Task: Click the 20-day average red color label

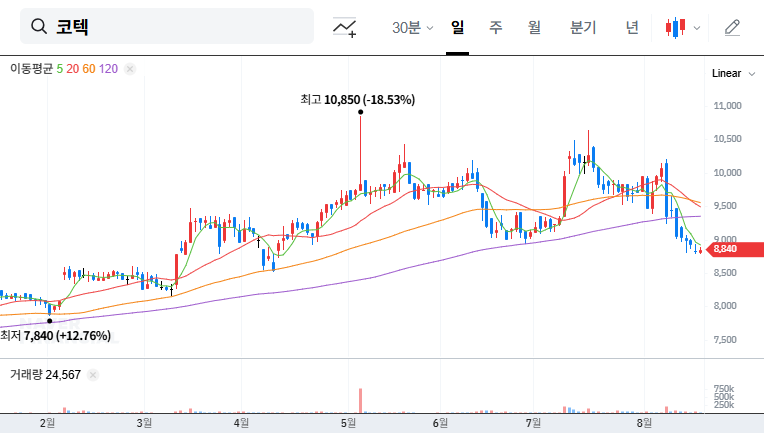Action: pyautogui.click(x=72, y=69)
